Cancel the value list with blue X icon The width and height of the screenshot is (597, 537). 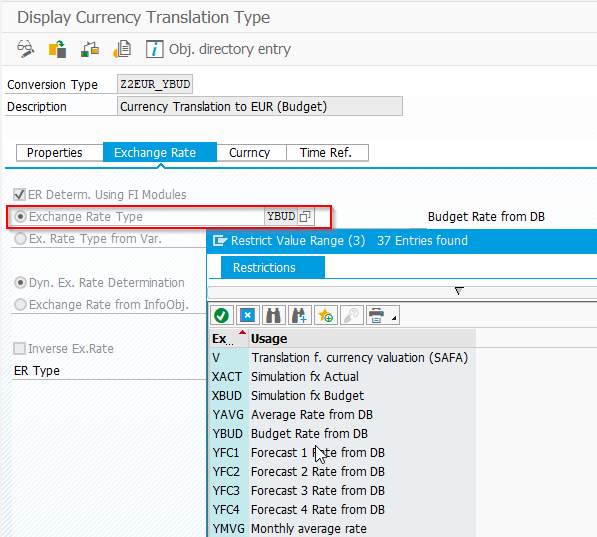pyautogui.click(x=247, y=315)
